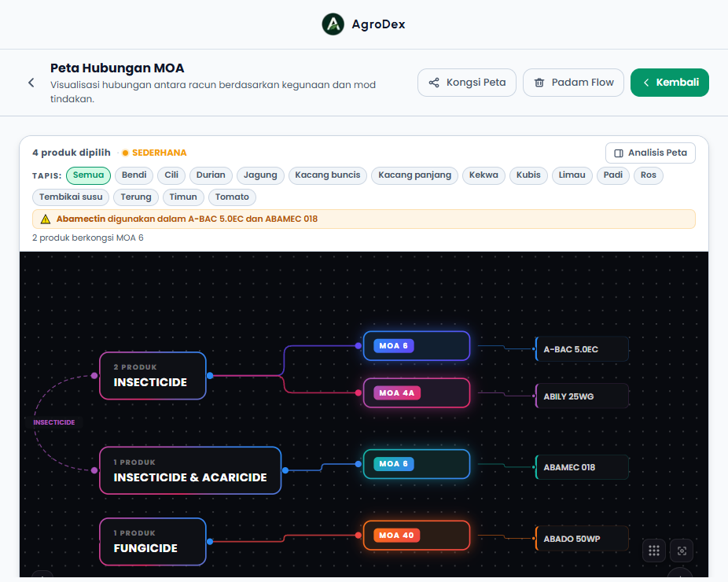Image resolution: width=728 pixels, height=582 pixels.
Task: Click the AgroDex logo icon
Action: click(333, 24)
